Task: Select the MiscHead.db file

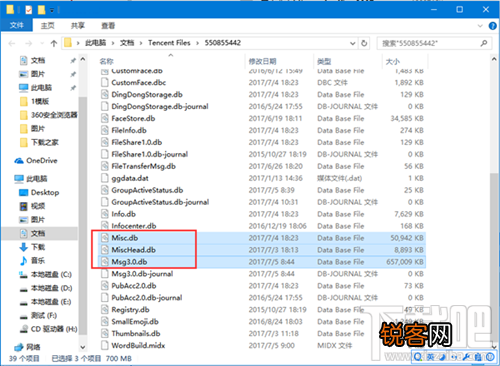Action: click(x=133, y=250)
